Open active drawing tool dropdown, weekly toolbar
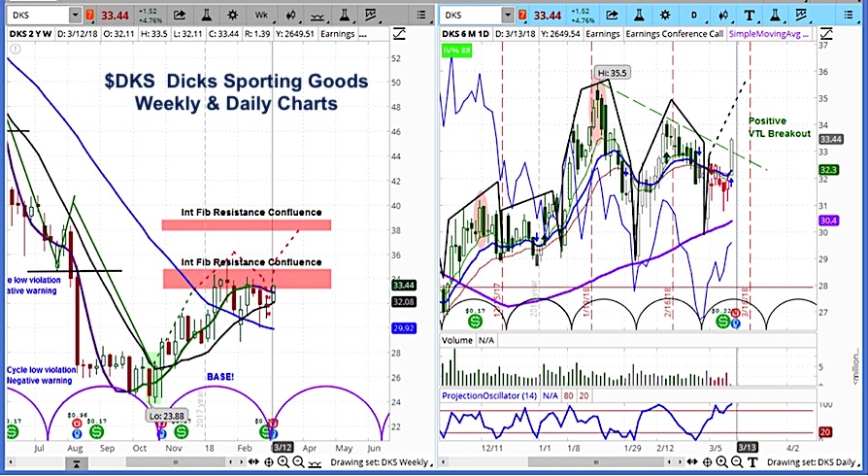This screenshot has width=868, height=476. [x=317, y=15]
